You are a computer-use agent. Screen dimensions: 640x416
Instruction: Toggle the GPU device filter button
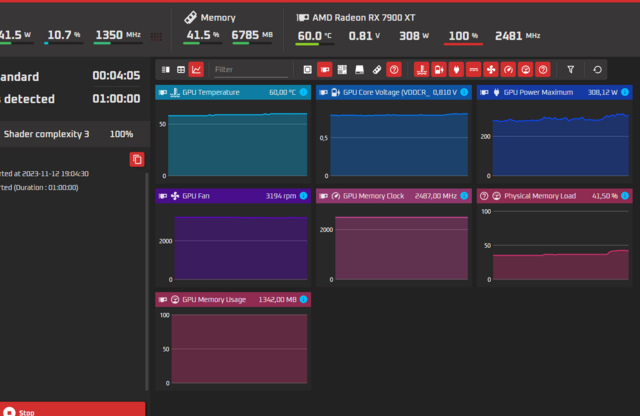click(x=325, y=70)
